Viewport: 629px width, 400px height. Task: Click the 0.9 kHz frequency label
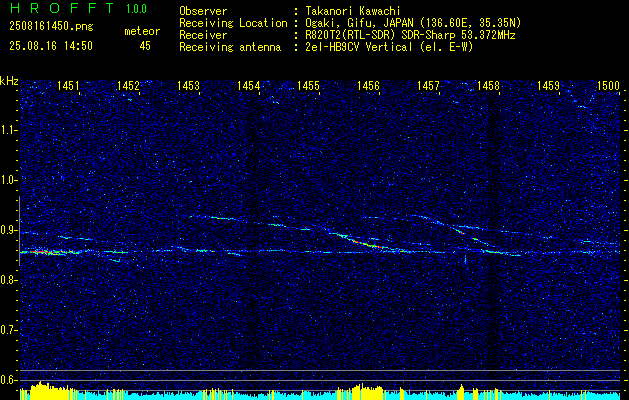click(8, 230)
